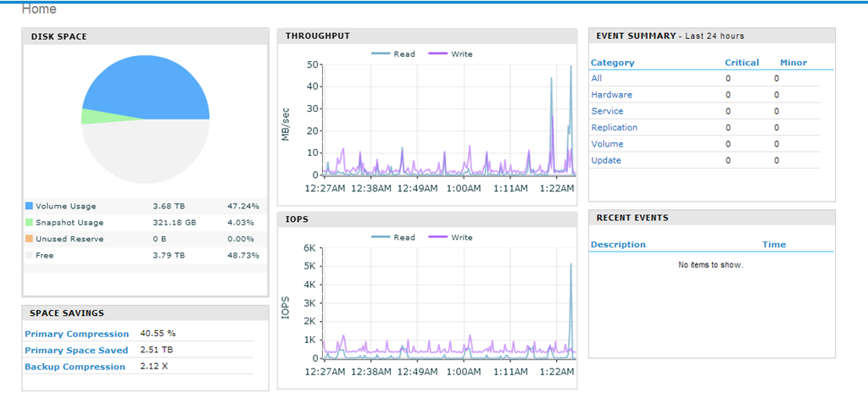Sort recent events by Time column

coord(774,245)
